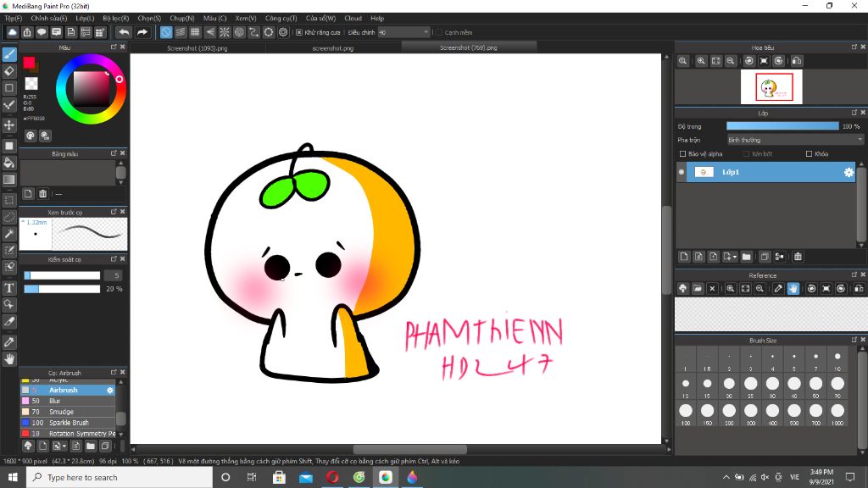
Task: Open the Tệp(F) menu
Action: pyautogui.click(x=14, y=19)
